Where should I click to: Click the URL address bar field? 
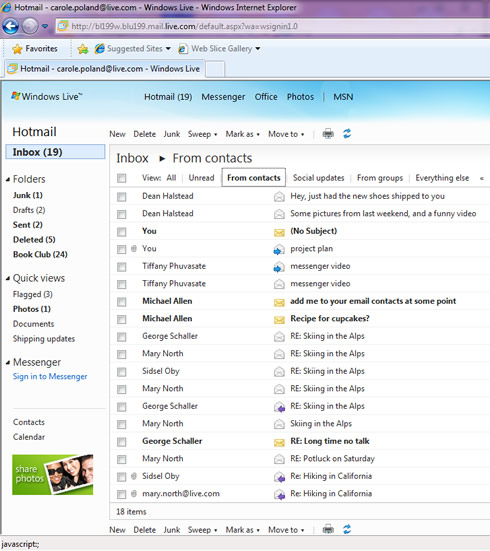[x=272, y=26]
